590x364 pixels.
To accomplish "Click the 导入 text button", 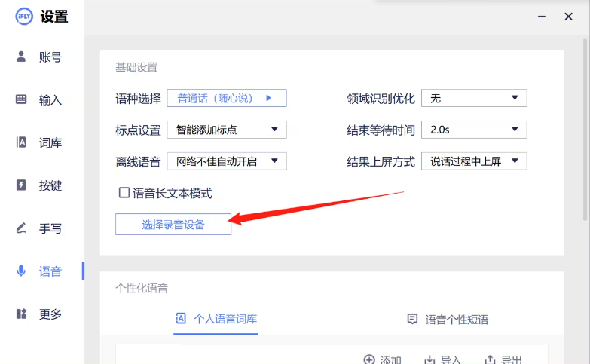I will (451, 360).
